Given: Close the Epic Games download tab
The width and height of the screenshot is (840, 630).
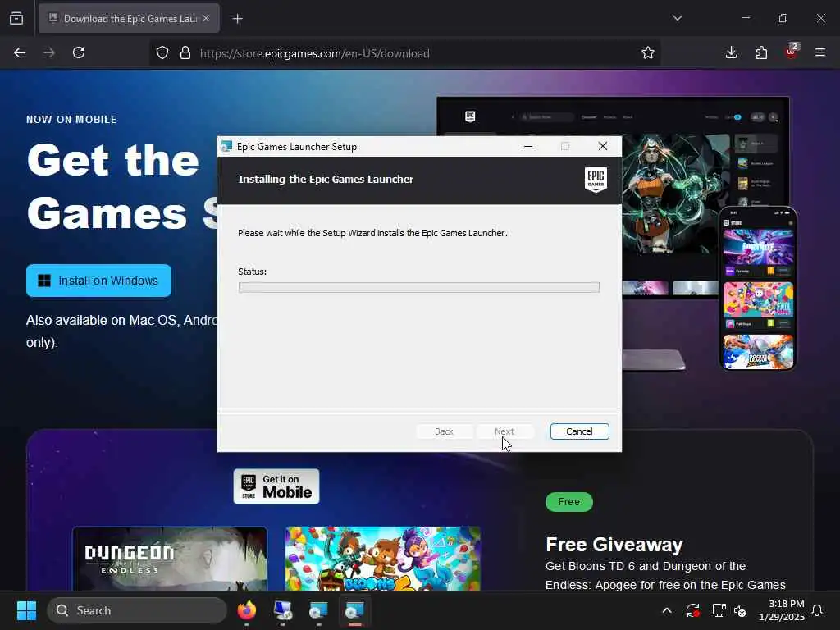Looking at the screenshot, I should 206,18.
